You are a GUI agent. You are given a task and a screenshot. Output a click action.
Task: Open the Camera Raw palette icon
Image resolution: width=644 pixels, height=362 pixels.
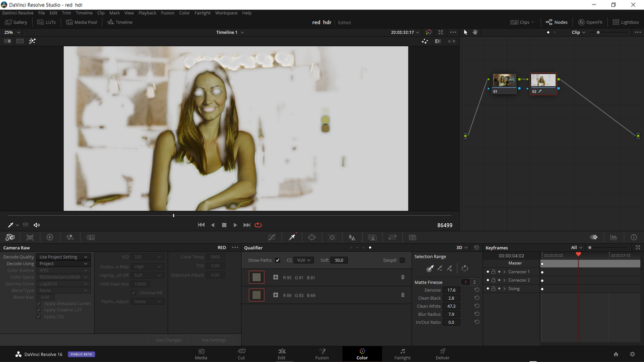point(10,237)
